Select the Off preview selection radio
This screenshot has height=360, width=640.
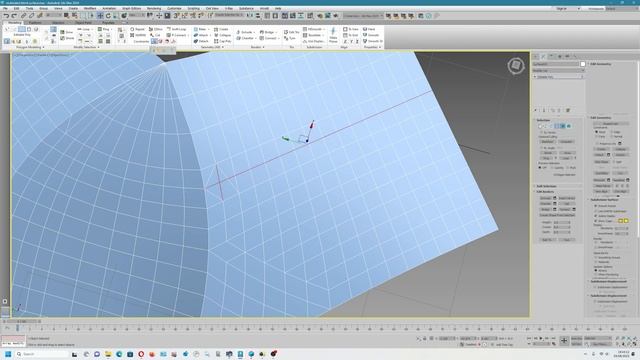540,167
